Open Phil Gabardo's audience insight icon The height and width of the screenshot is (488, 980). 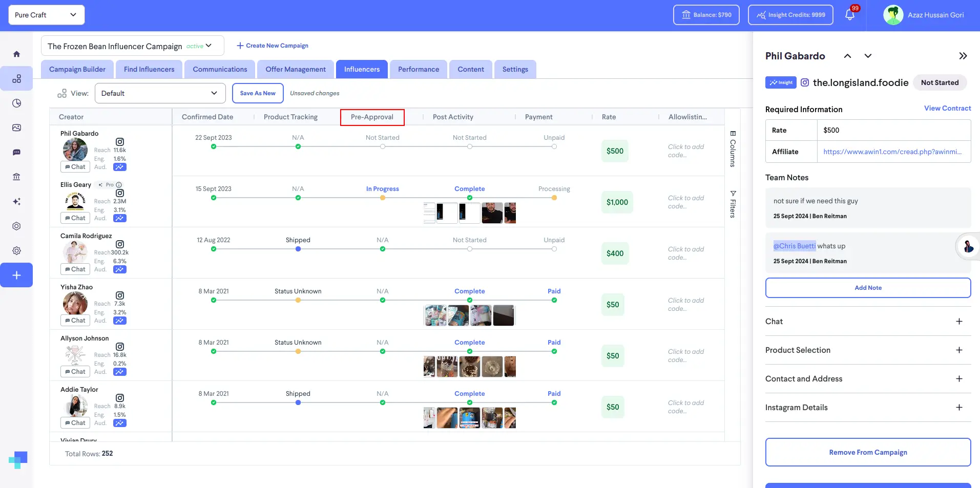[119, 167]
